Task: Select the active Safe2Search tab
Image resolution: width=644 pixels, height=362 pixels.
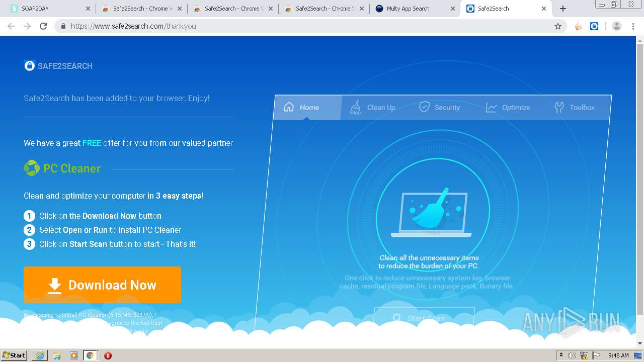Action: [x=505, y=9]
